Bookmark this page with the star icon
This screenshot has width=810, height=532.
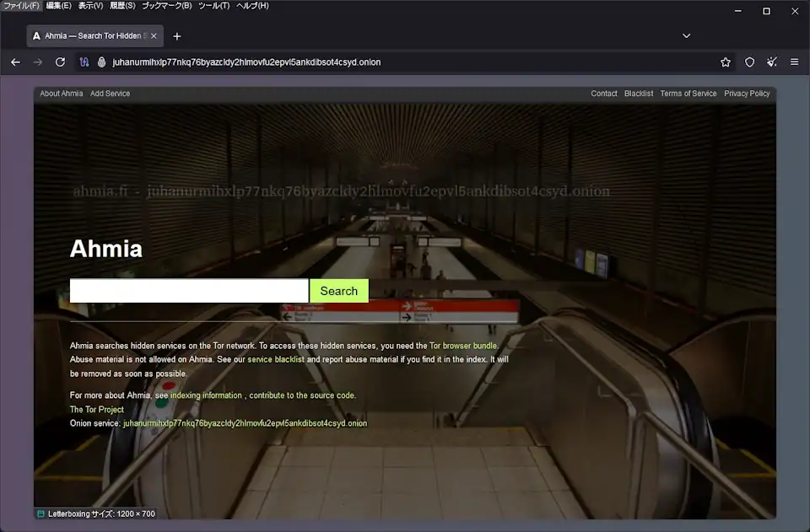[x=726, y=62]
